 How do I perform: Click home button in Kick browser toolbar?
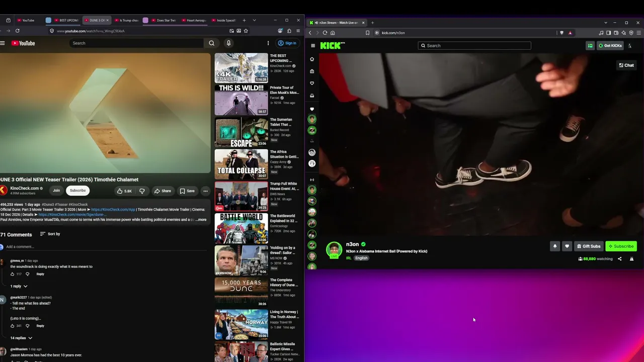333,33
